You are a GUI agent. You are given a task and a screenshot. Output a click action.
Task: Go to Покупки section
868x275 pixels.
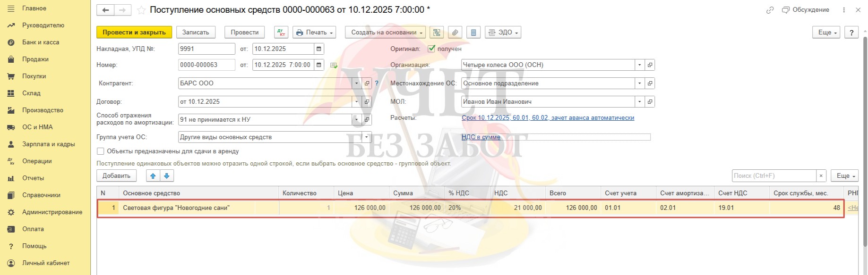click(34, 76)
